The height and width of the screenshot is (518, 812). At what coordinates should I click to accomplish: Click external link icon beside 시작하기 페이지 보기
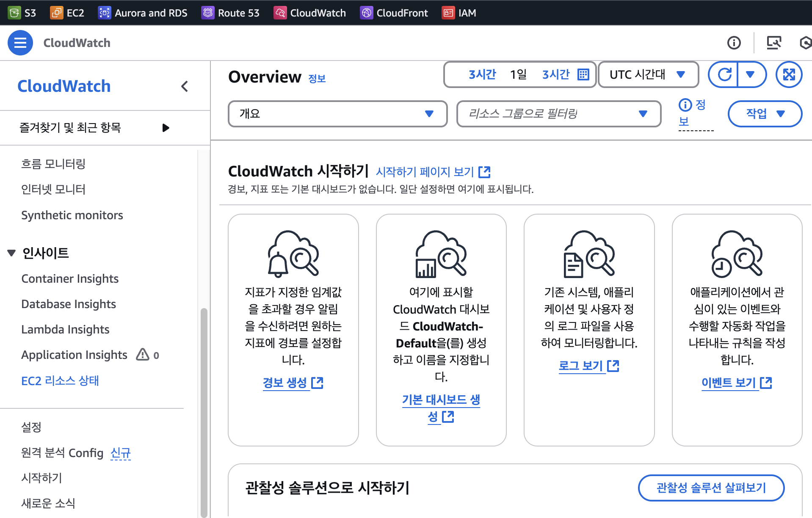tap(484, 172)
